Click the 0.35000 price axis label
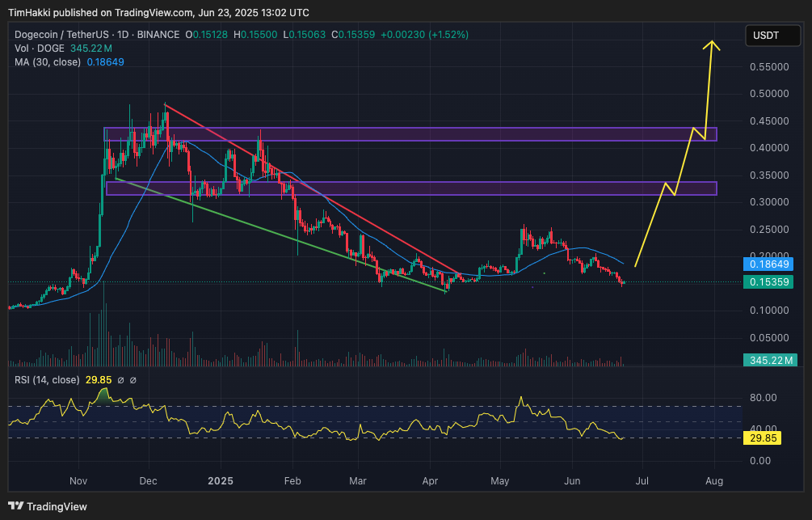This screenshot has height=520, width=812. point(769,175)
